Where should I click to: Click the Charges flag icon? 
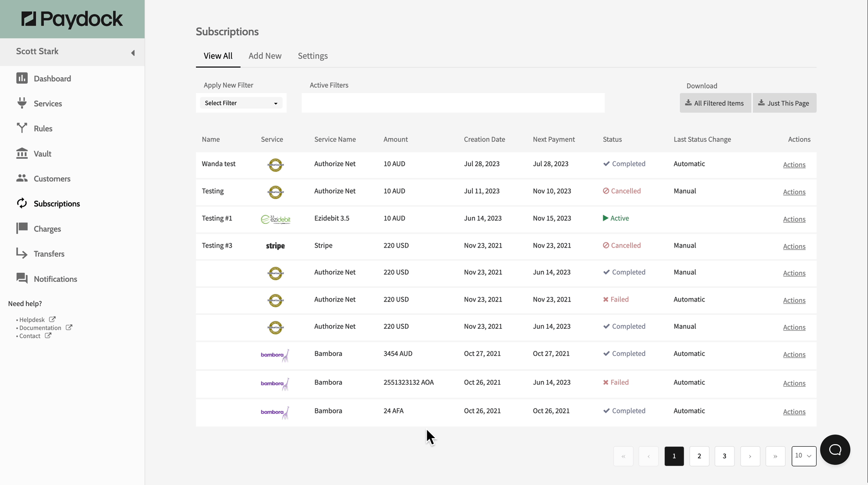pyautogui.click(x=22, y=228)
